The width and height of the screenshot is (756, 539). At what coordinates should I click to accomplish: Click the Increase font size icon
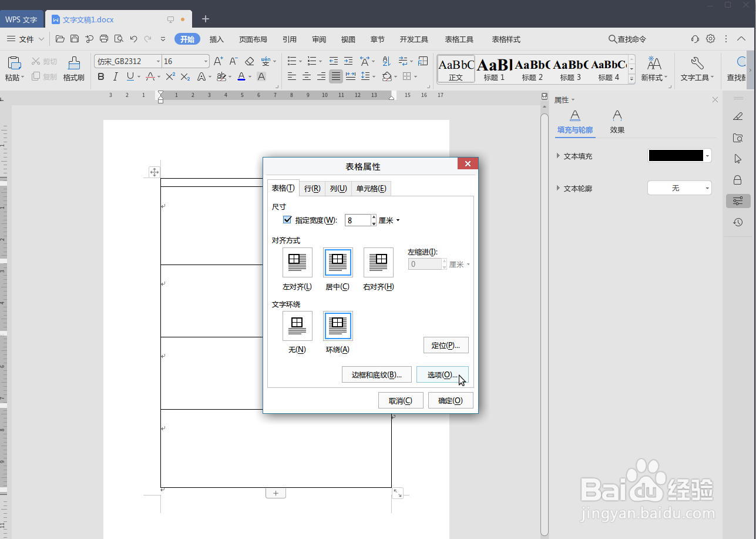pyautogui.click(x=218, y=61)
